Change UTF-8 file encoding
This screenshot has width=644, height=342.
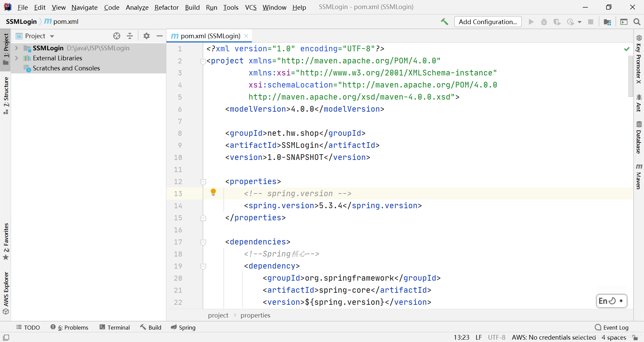(x=496, y=337)
